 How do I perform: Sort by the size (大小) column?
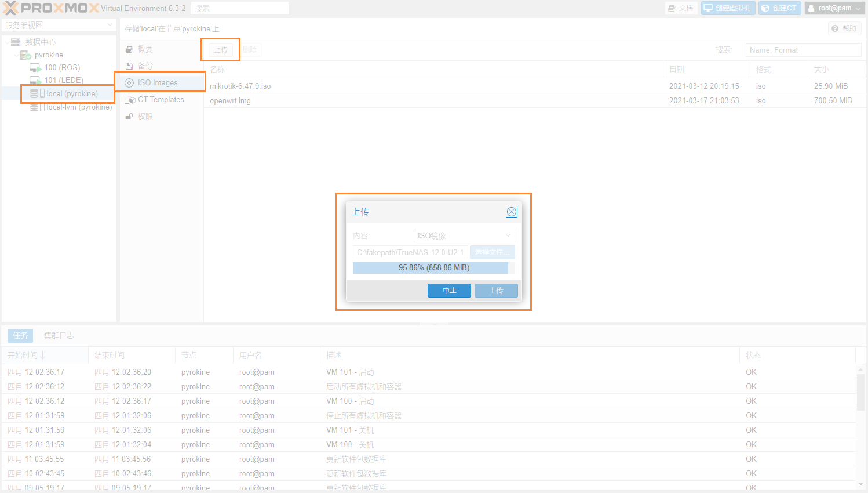pyautogui.click(x=836, y=70)
